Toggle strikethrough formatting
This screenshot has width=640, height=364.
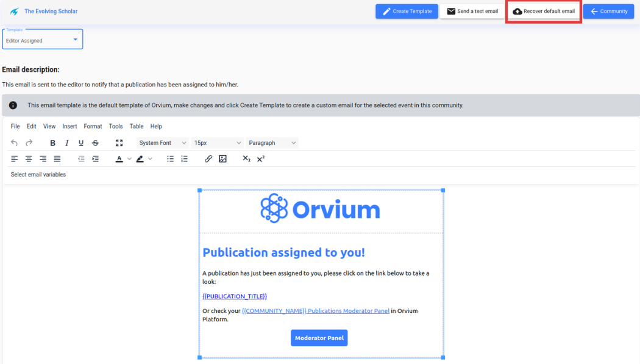click(x=95, y=142)
